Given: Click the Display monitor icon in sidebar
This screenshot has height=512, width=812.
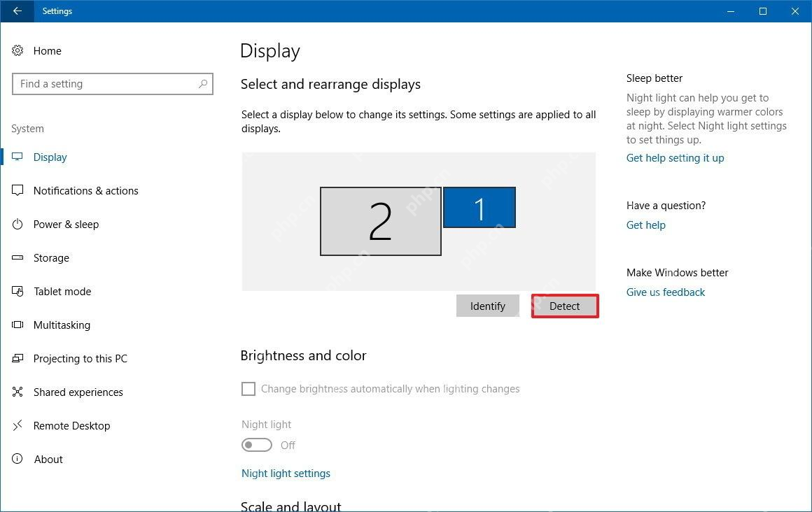Looking at the screenshot, I should pyautogui.click(x=17, y=157).
